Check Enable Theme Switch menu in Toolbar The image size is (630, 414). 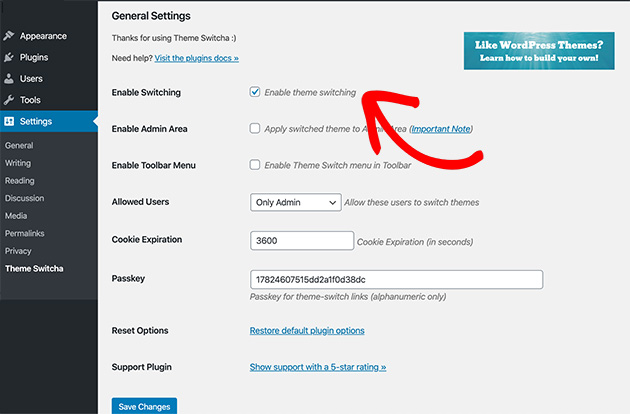(x=255, y=165)
